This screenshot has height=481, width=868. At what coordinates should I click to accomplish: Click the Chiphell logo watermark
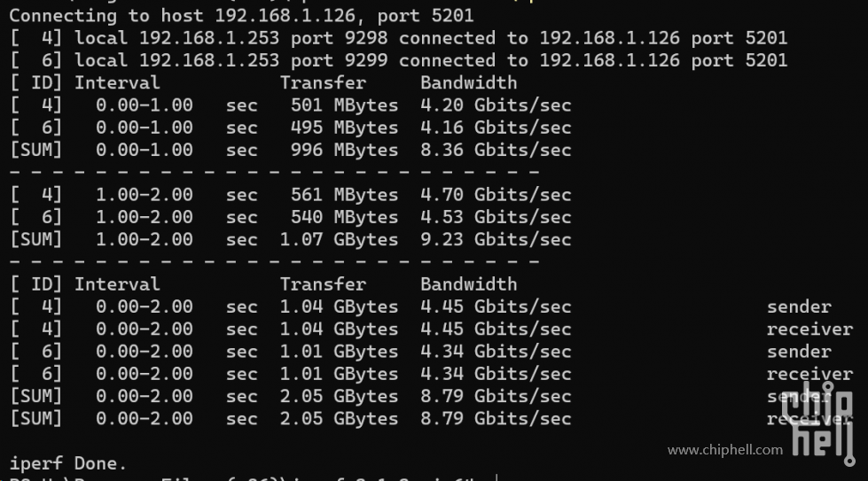point(818,424)
